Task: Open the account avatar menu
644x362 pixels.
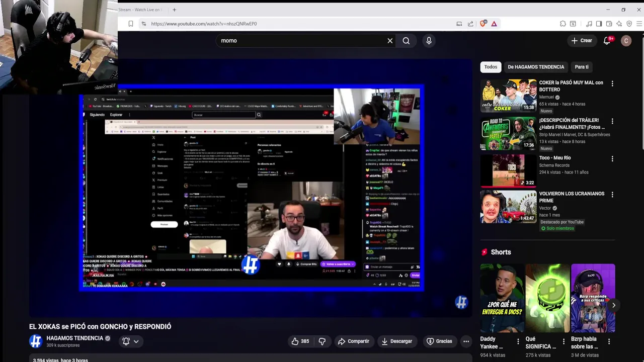Action: (626, 41)
